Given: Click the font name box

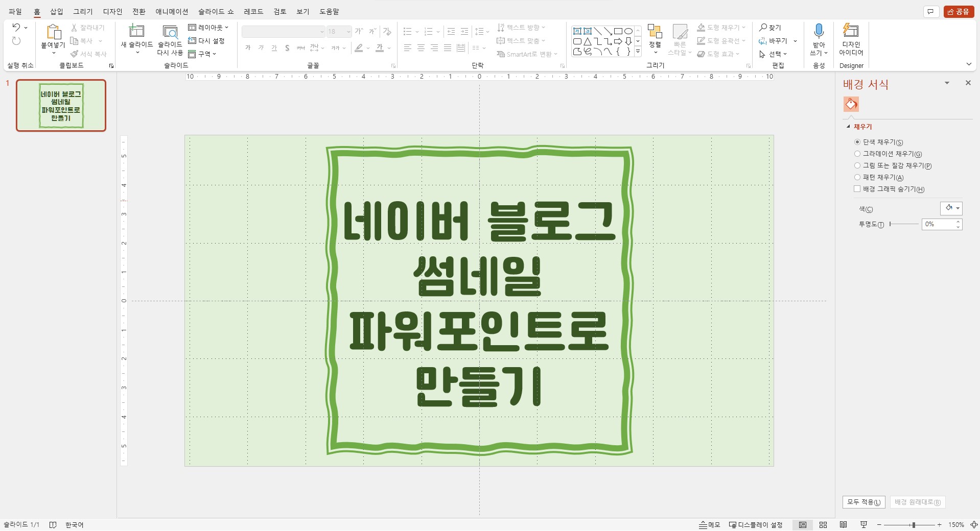Looking at the screenshot, I should tap(283, 32).
